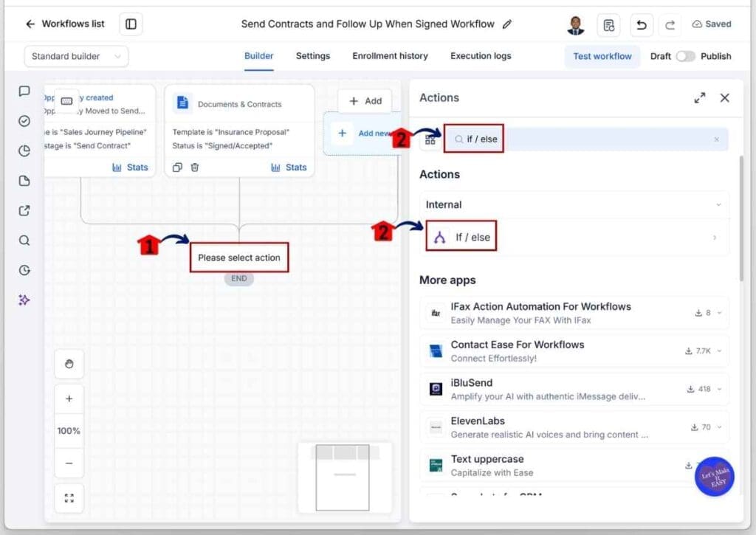Go back to Workflows list
The image size is (756, 535).
[x=65, y=24]
